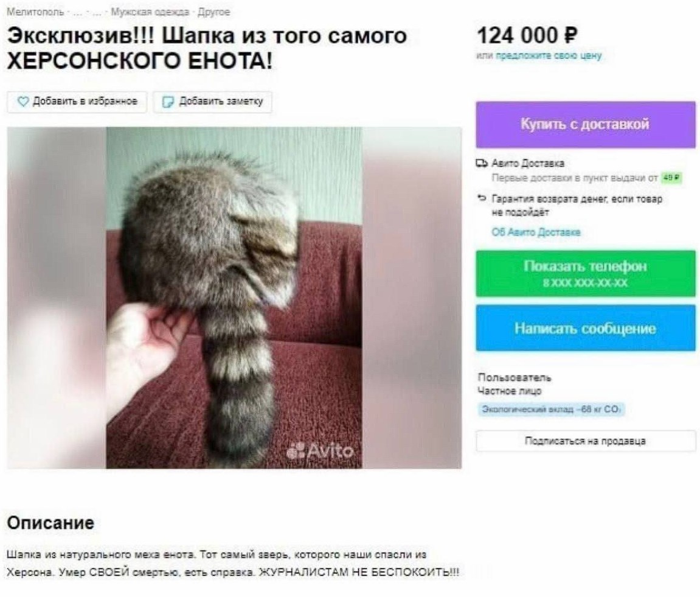Click the note icon in Добавить заметку

167,102
